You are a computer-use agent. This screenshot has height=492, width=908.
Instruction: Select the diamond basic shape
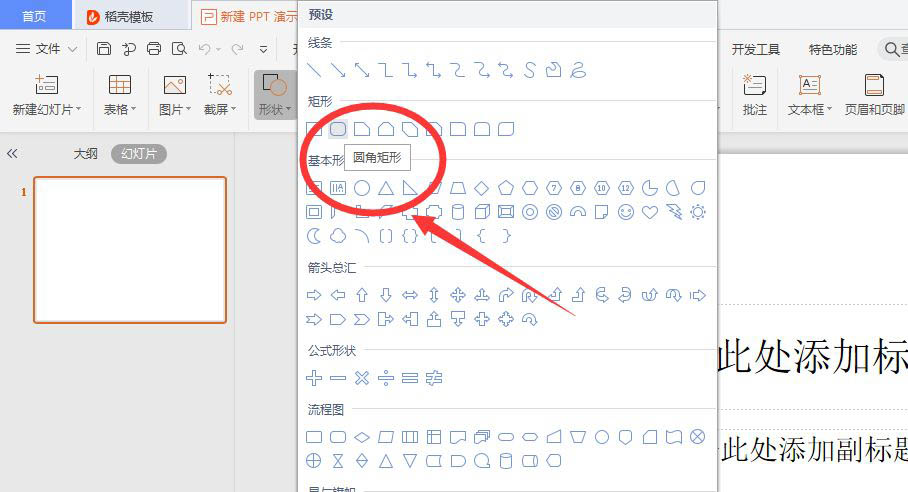(482, 188)
